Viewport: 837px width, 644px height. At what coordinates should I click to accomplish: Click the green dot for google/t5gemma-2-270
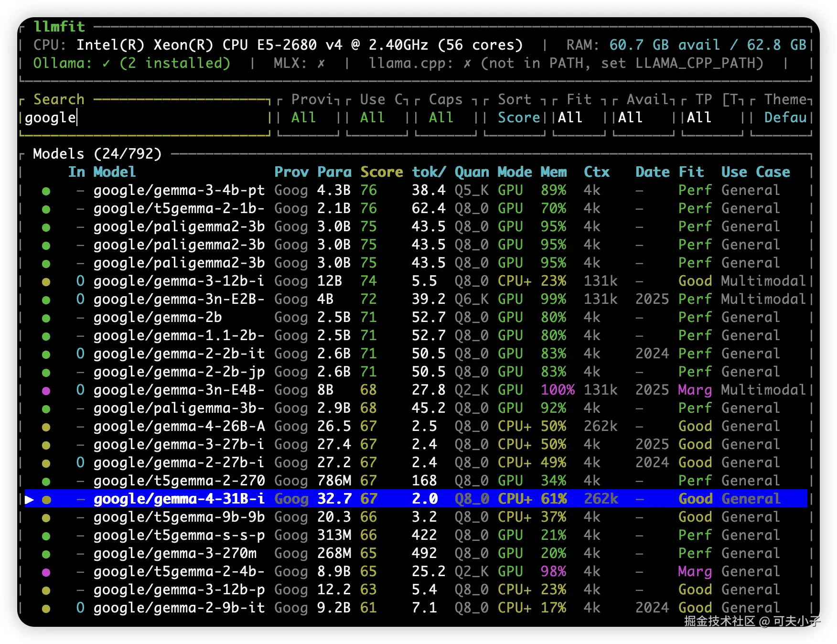(46, 482)
